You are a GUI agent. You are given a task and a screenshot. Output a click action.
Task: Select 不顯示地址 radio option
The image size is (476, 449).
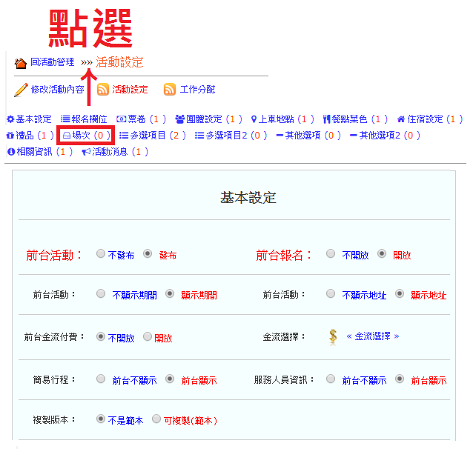point(331,293)
